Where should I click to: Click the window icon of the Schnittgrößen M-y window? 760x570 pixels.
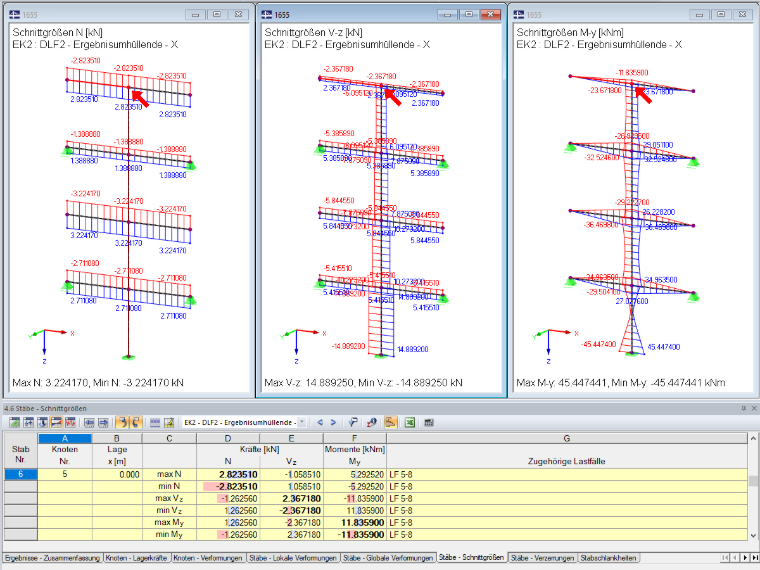point(519,15)
